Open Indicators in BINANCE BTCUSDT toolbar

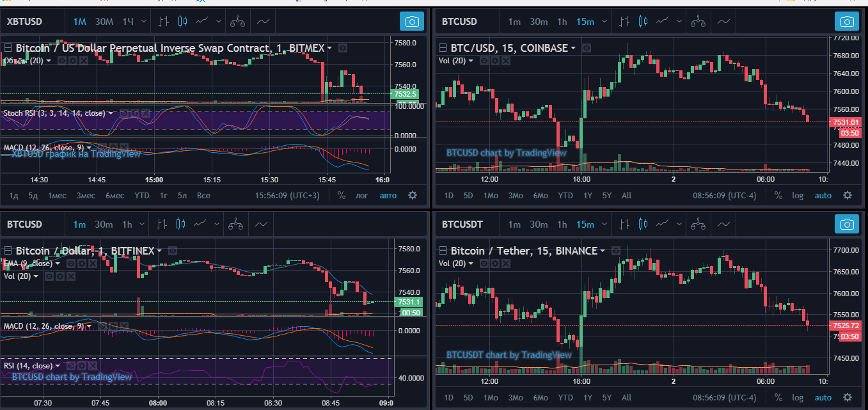coord(723,224)
